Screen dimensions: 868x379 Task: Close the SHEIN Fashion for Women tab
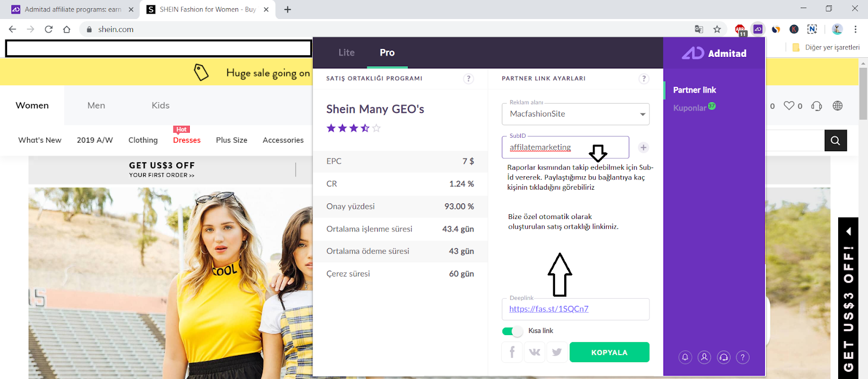[266, 9]
